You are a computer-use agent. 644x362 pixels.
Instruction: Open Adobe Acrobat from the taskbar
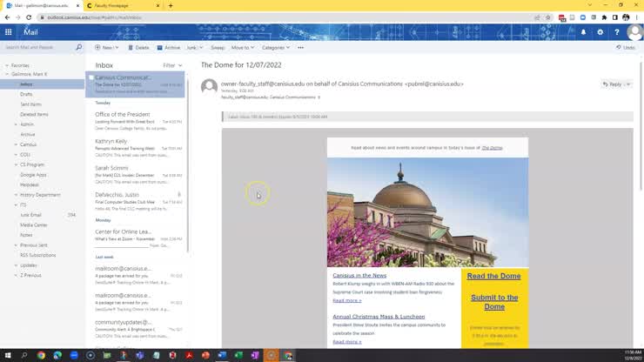coord(189,355)
